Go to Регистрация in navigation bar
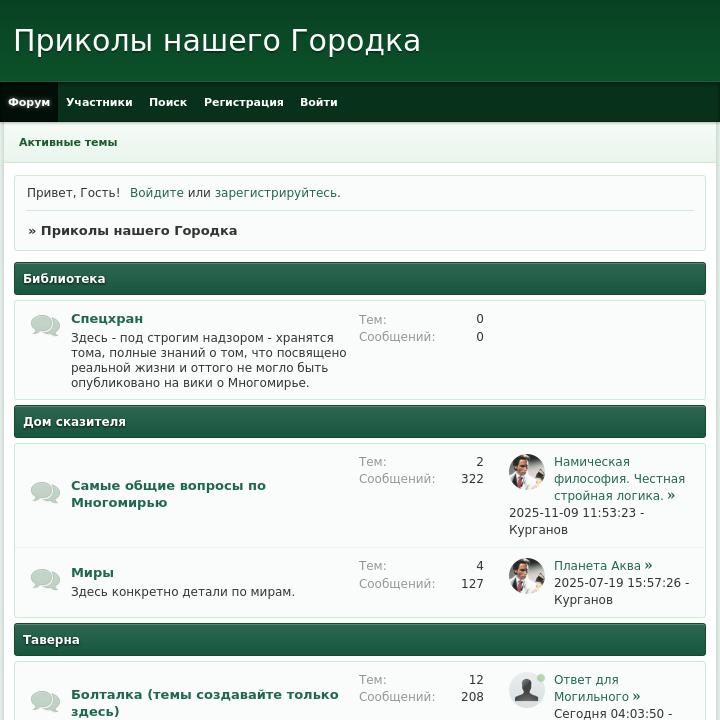The image size is (720, 720). point(243,102)
